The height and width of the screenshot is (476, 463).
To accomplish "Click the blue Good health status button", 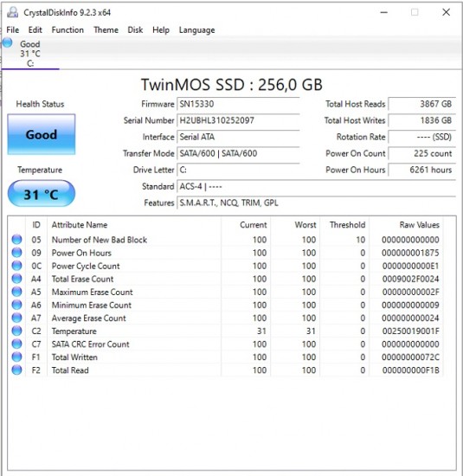I will tap(42, 134).
